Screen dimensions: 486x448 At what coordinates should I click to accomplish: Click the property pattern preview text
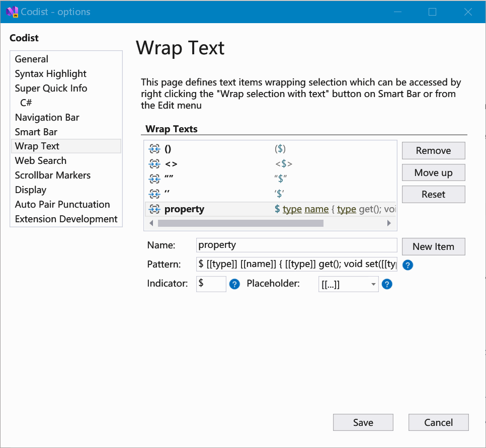335,210
